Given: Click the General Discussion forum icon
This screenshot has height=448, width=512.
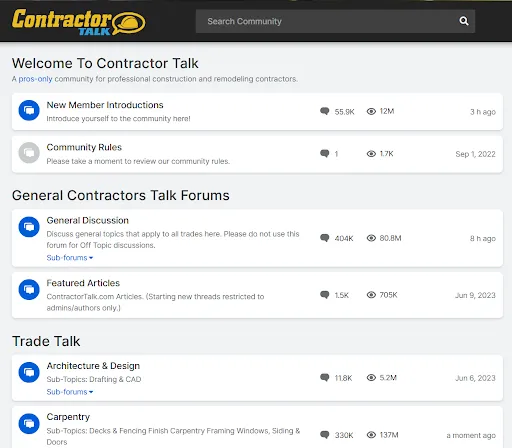Looking at the screenshot, I should (29, 227).
